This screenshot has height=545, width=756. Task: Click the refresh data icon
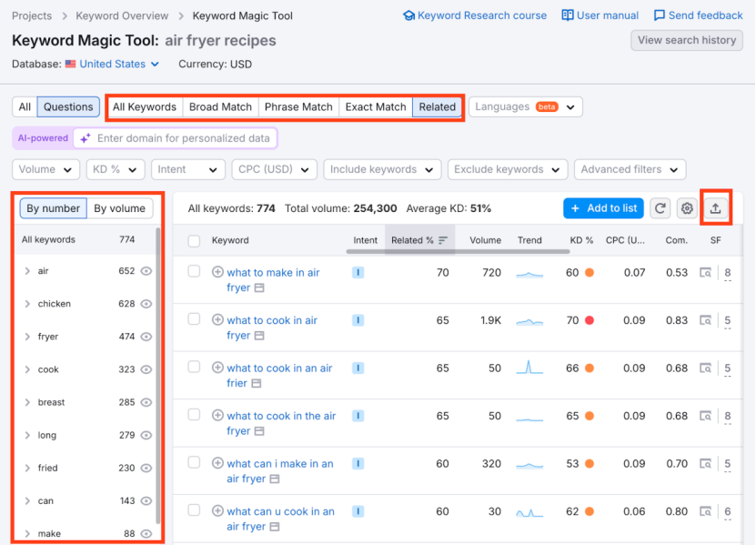tap(660, 208)
